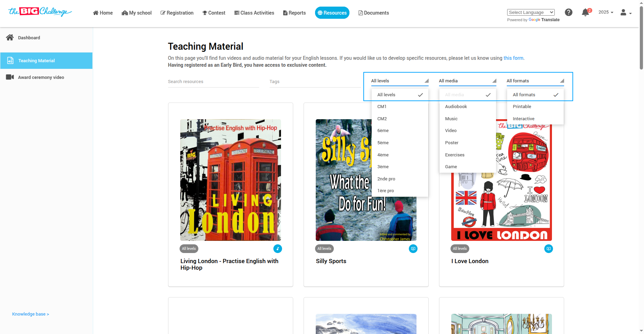Click the Dashboard home icon
Screen dimensions: 644x334
coord(10,38)
